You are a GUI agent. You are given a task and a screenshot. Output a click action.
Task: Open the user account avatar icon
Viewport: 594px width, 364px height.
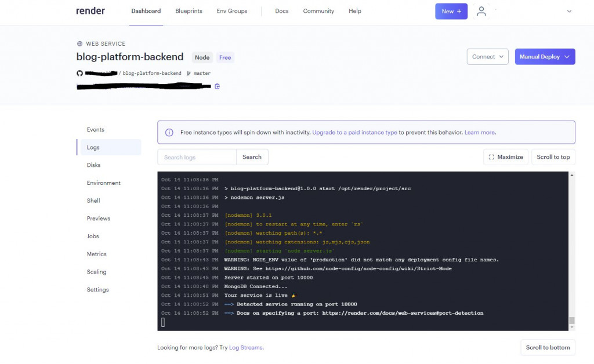[x=481, y=12]
